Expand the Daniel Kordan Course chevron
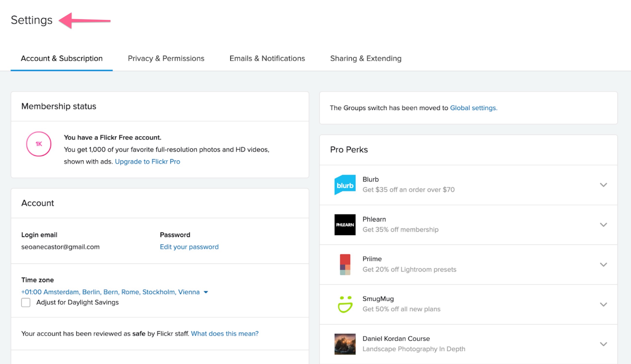631x364 pixels. click(603, 344)
